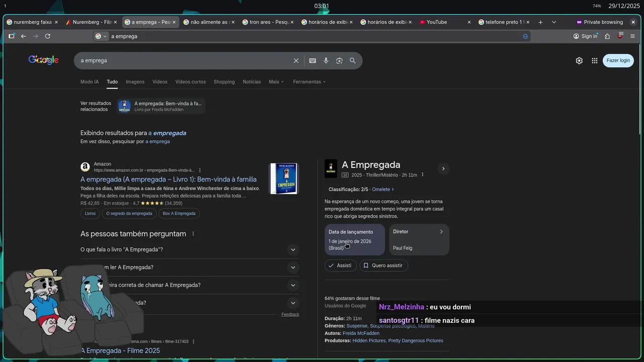This screenshot has width=644, height=362.
Task: Switch to Vídeos curtos tab
Action: [x=190, y=82]
